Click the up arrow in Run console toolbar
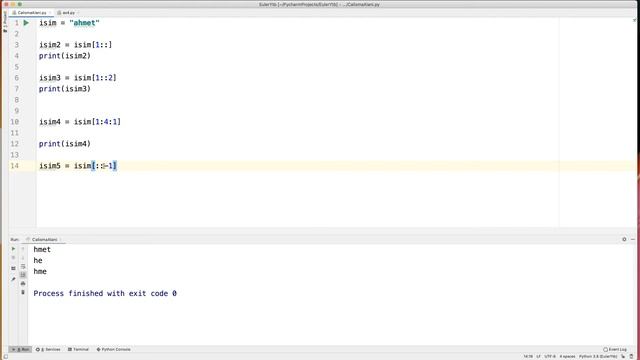The image size is (640, 360). [23, 249]
